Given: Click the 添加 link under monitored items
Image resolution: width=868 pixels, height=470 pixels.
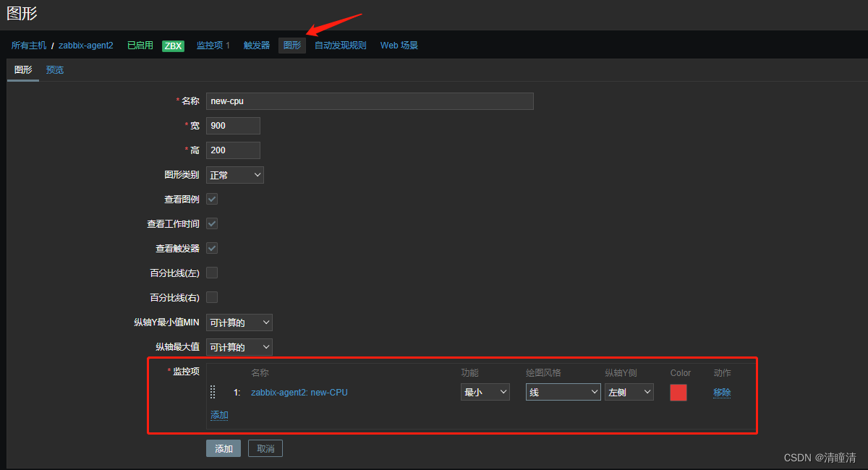Looking at the screenshot, I should pos(220,414).
